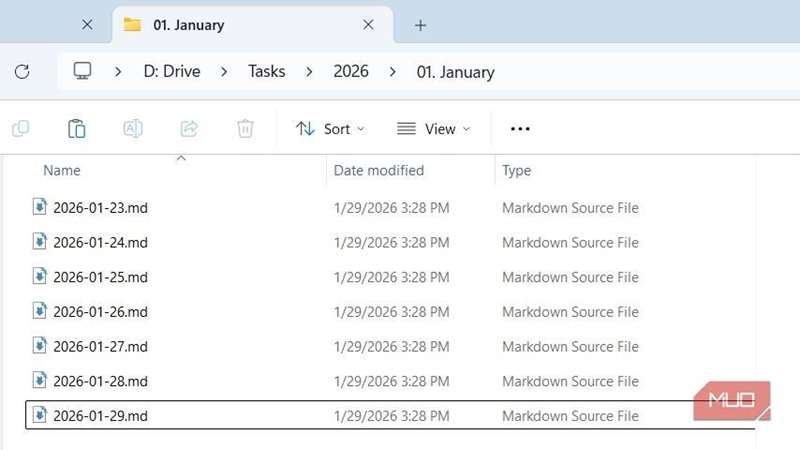Click file icon of 2026-01-28.md
Screen dimensions: 800x450
(39, 380)
